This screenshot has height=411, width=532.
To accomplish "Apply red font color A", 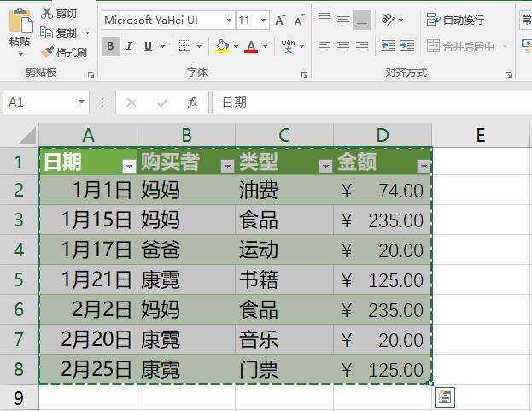I will [251, 46].
